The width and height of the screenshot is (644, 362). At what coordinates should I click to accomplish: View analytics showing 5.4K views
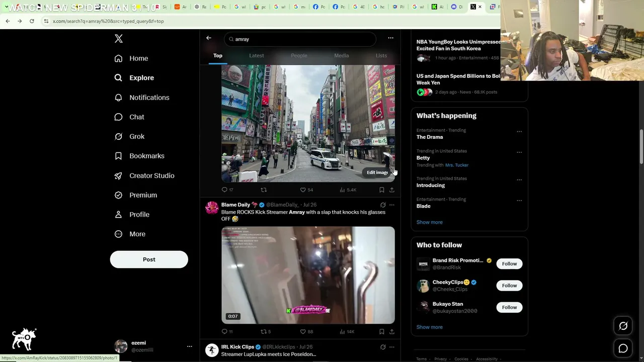(348, 190)
